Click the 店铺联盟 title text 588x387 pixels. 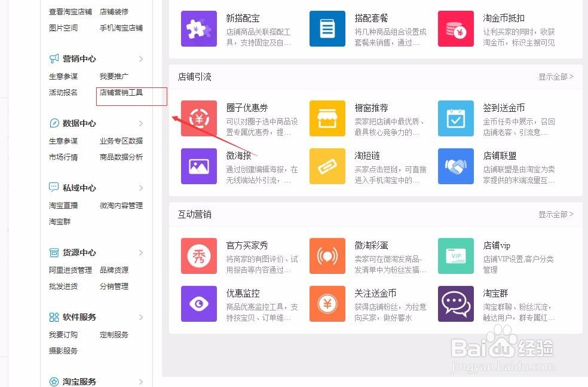(500, 156)
